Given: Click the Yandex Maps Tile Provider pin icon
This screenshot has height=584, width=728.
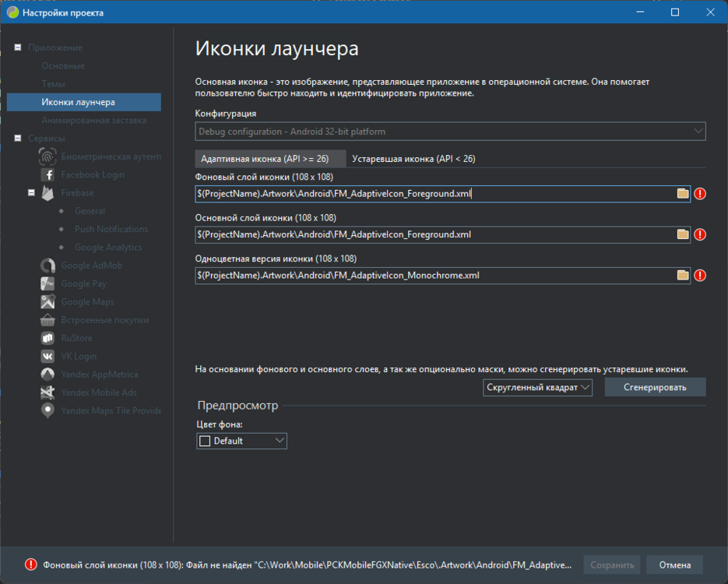Looking at the screenshot, I should [47, 411].
